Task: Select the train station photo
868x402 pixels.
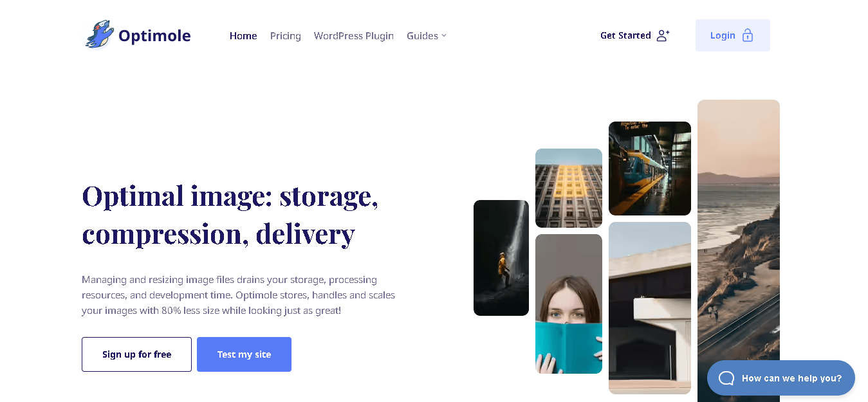Action: [650, 169]
